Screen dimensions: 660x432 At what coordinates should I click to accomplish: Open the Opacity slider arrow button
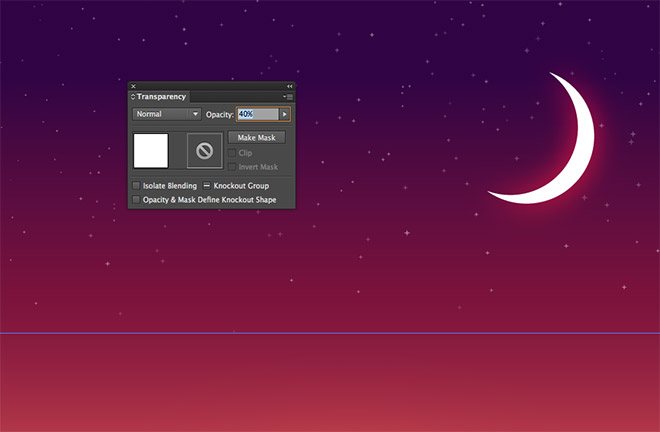tap(285, 114)
